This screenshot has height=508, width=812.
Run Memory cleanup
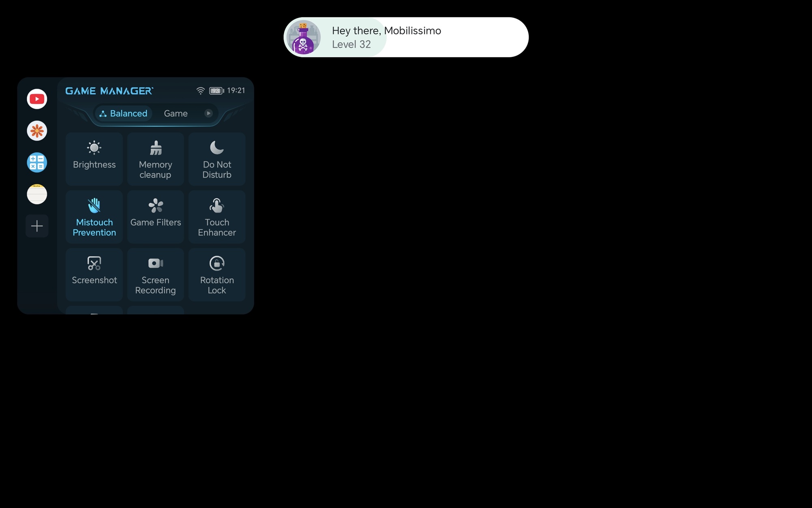coord(155,159)
